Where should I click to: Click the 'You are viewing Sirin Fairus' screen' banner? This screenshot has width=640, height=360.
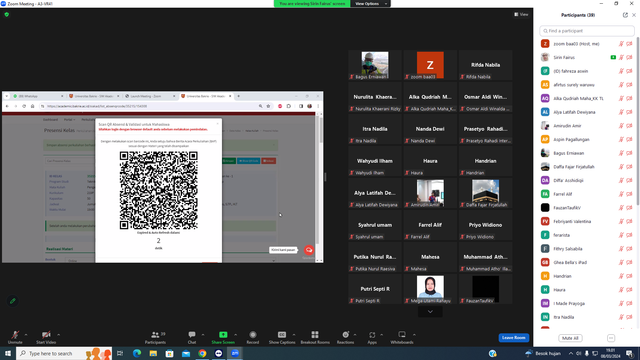coord(312,4)
